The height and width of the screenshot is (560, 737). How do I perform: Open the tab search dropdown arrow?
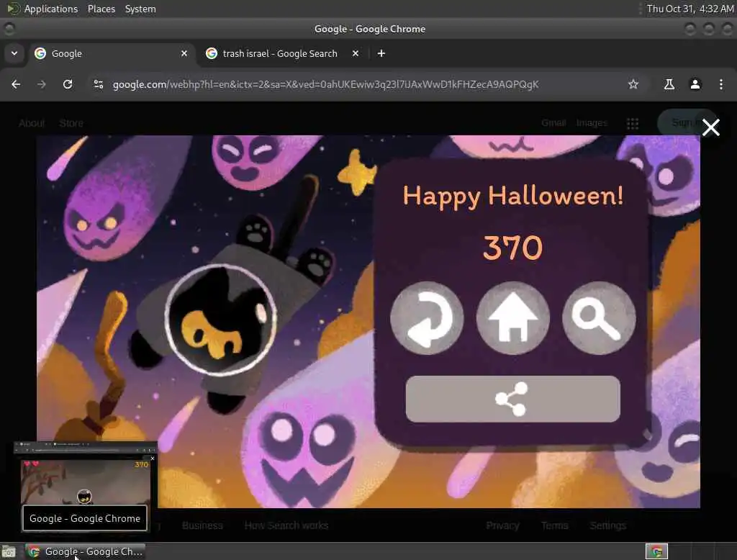click(14, 53)
